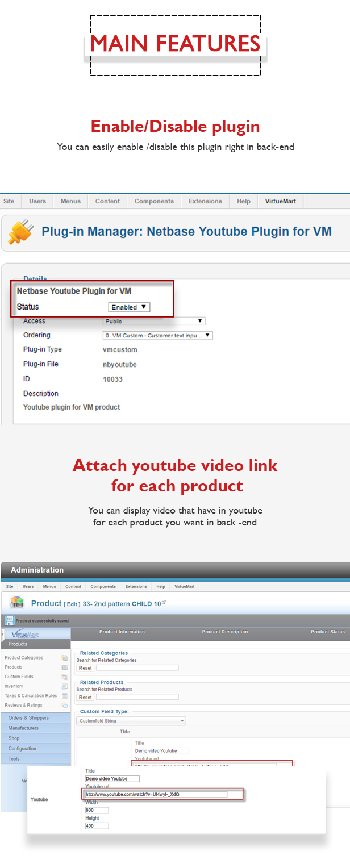The width and height of the screenshot is (350, 868).
Task: Click the product barcode icon beside Product heading
Action: [x=16, y=603]
